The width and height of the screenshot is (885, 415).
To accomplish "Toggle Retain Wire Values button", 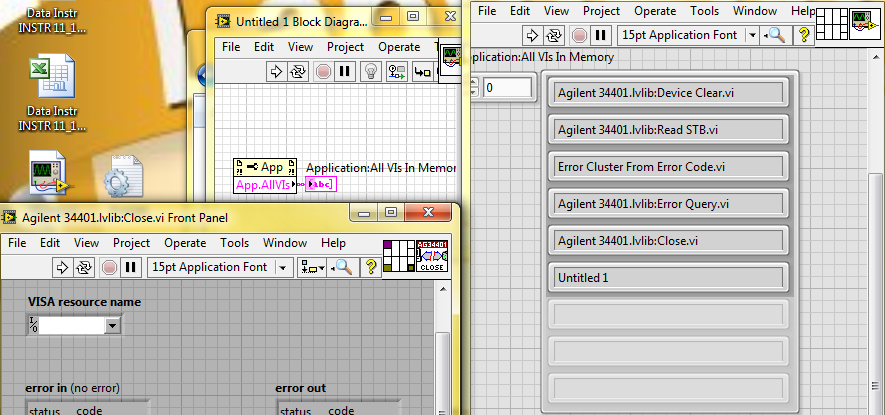I will (x=396, y=72).
